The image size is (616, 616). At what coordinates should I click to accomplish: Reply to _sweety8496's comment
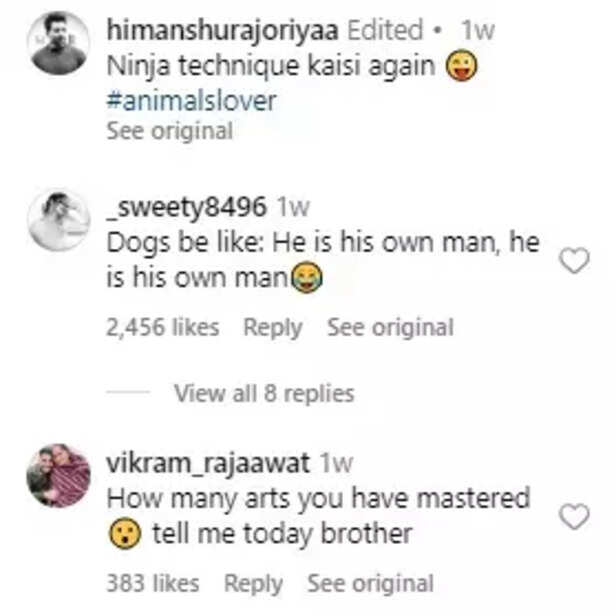[x=273, y=327]
